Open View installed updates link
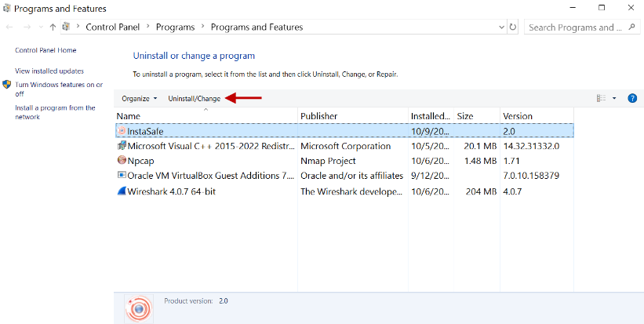This screenshot has width=644, height=324. click(49, 71)
